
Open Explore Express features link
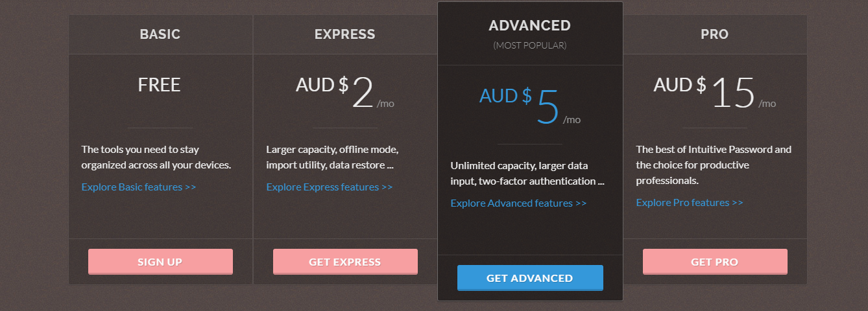pos(330,187)
